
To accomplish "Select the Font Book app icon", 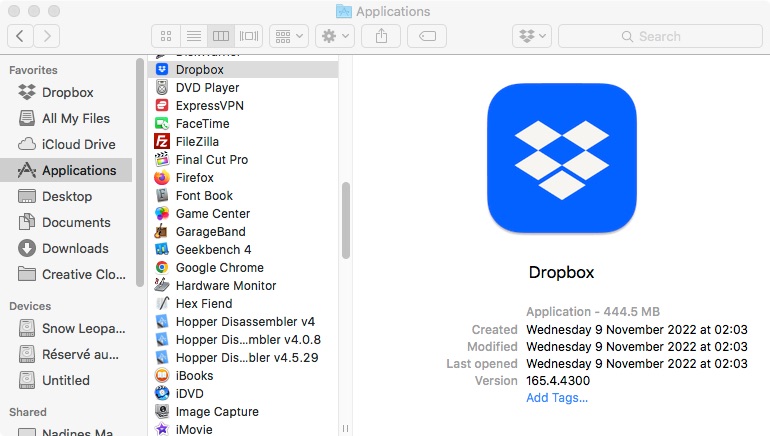I will tap(162, 195).
